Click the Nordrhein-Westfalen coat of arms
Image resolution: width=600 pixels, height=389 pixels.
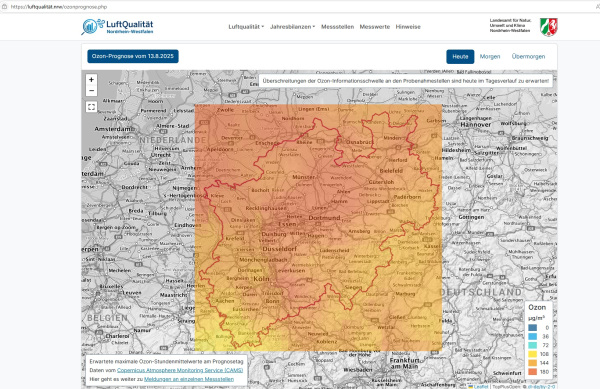[548, 27]
